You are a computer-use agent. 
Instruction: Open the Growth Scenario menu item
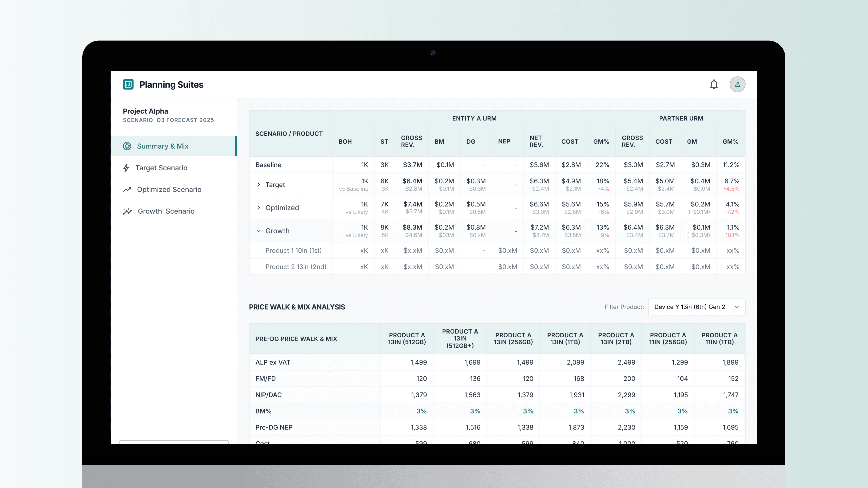coord(166,211)
